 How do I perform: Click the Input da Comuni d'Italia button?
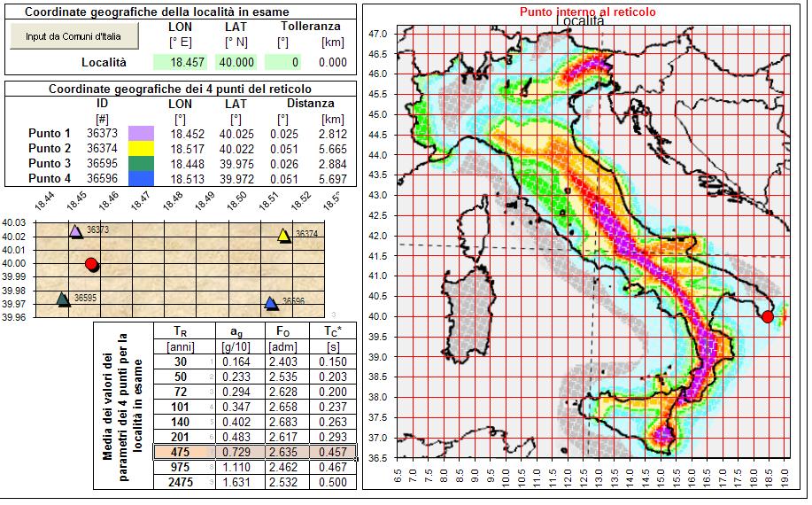point(74,36)
